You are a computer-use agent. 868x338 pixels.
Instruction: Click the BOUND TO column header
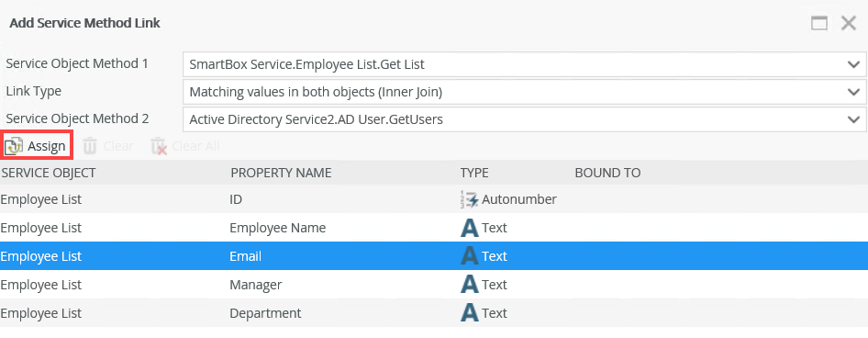pos(607,173)
